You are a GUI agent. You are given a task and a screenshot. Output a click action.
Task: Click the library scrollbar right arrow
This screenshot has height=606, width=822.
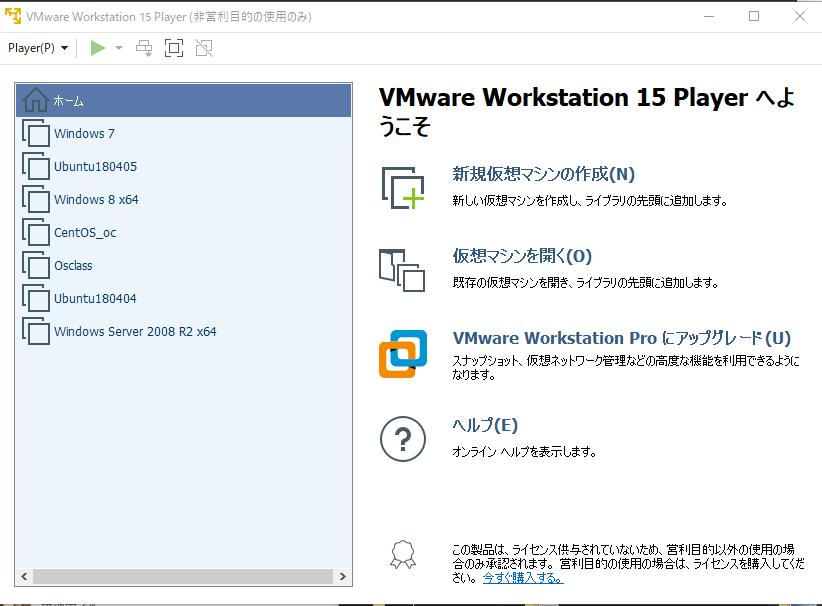pos(342,576)
